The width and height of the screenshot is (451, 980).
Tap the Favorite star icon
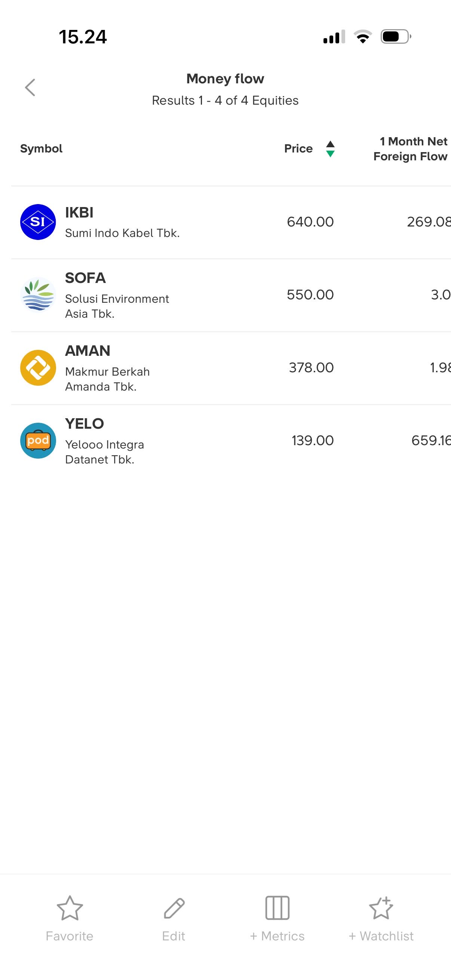[x=70, y=908]
